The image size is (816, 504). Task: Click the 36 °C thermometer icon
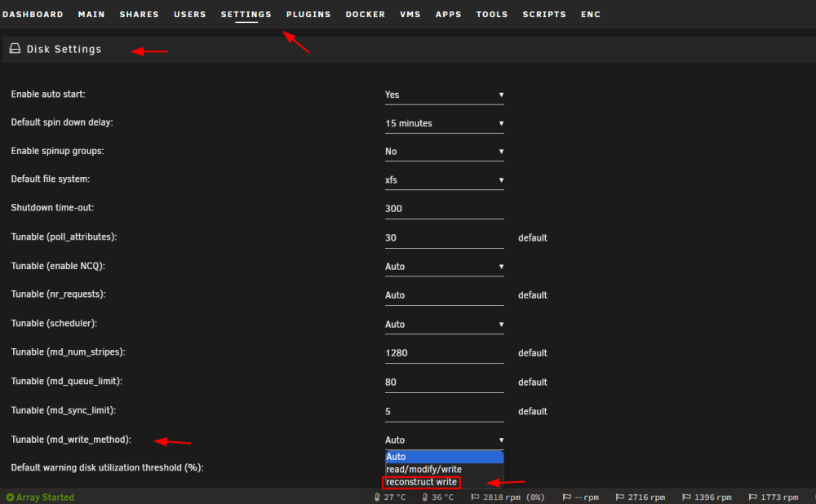[x=425, y=497]
